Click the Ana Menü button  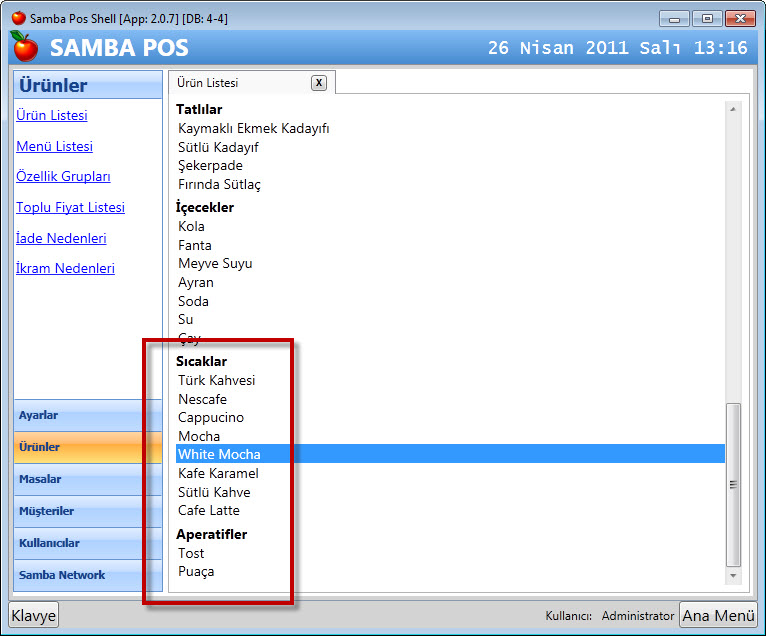718,615
